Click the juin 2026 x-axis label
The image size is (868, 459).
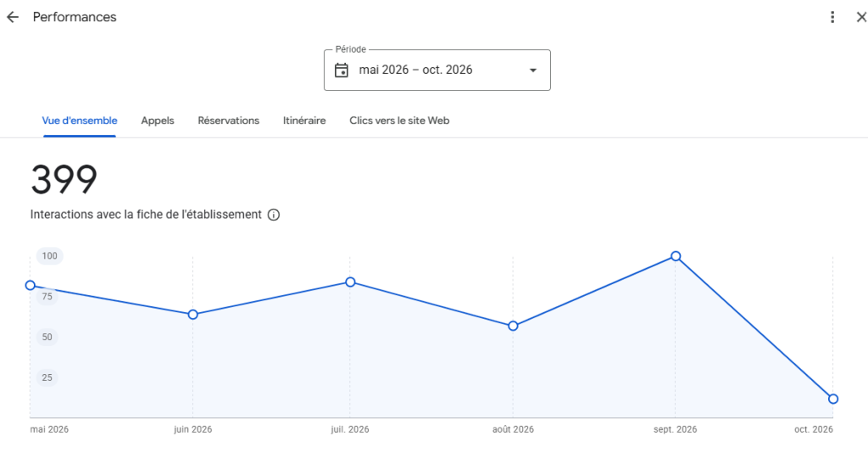click(x=192, y=429)
